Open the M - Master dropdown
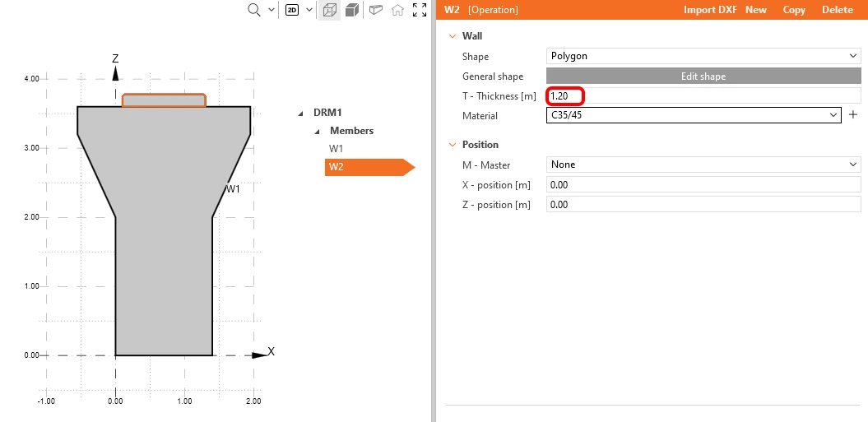The width and height of the screenshot is (868, 422). 703,165
